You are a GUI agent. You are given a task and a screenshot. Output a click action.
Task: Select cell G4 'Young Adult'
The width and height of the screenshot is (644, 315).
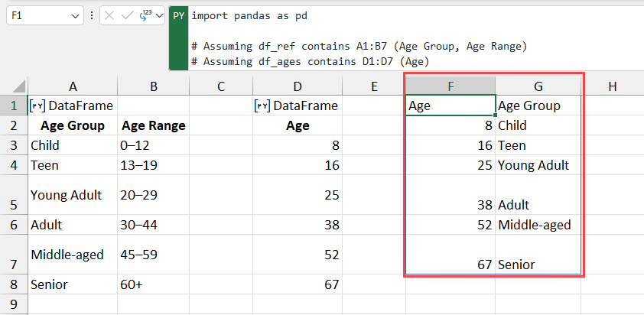pyautogui.click(x=538, y=165)
